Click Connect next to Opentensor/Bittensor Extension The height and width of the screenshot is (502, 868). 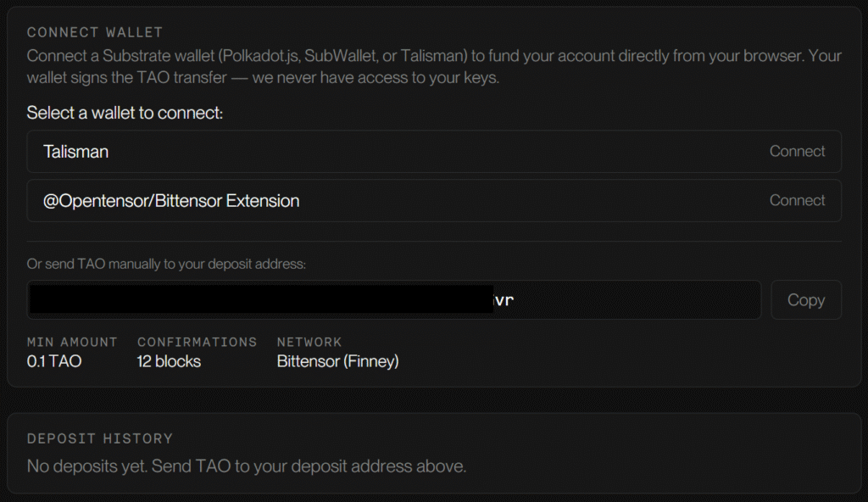797,201
